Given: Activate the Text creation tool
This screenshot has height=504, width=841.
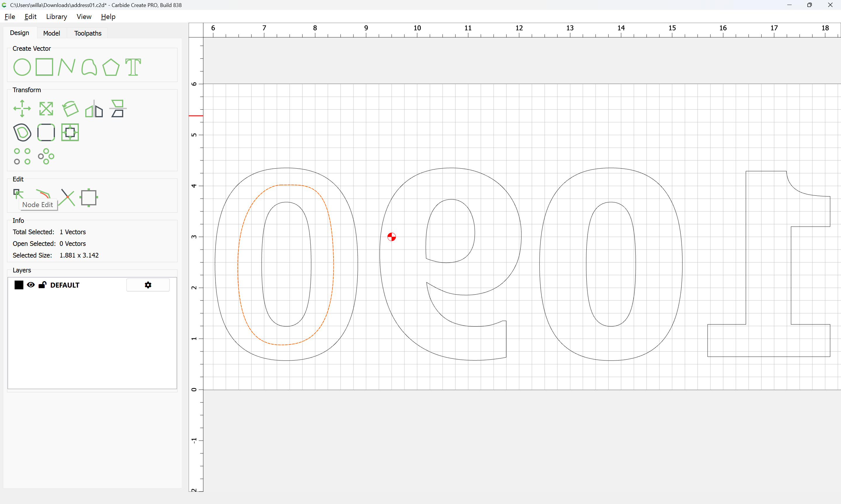Looking at the screenshot, I should 133,67.
